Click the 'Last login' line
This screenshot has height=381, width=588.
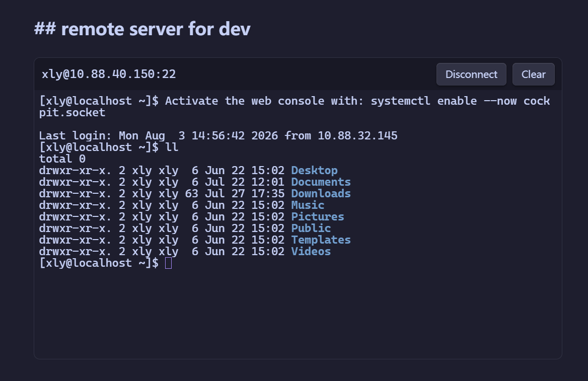click(x=218, y=136)
